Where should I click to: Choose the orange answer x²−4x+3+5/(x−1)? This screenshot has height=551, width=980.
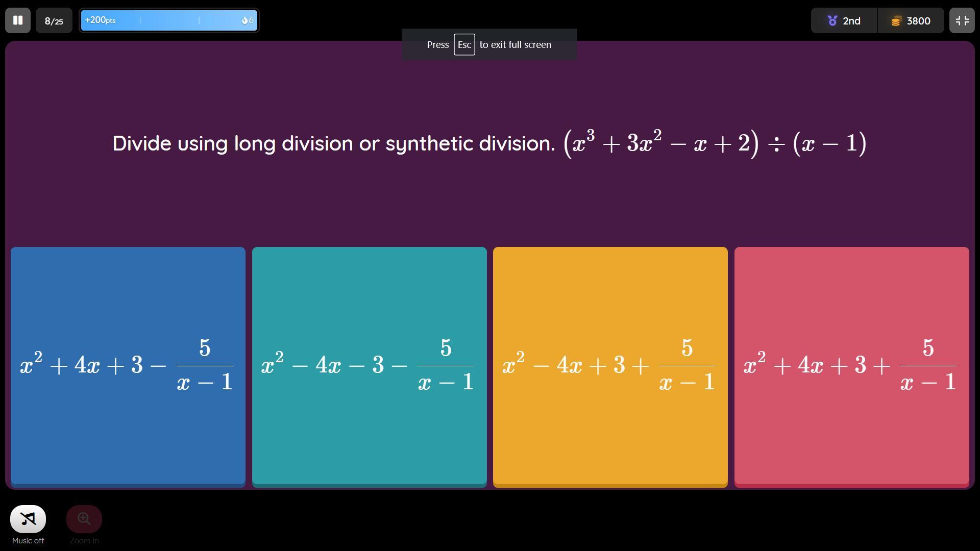(610, 365)
